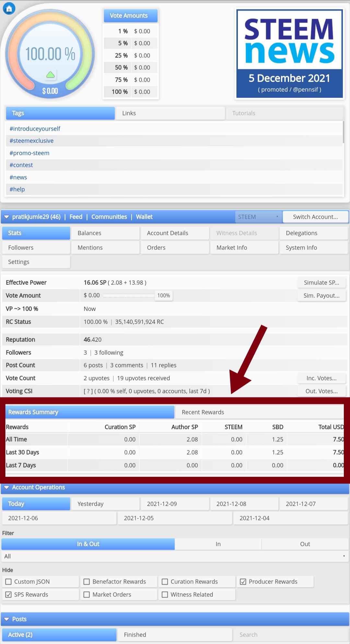Open the Orders tab
350x644 pixels.
[x=175, y=248]
